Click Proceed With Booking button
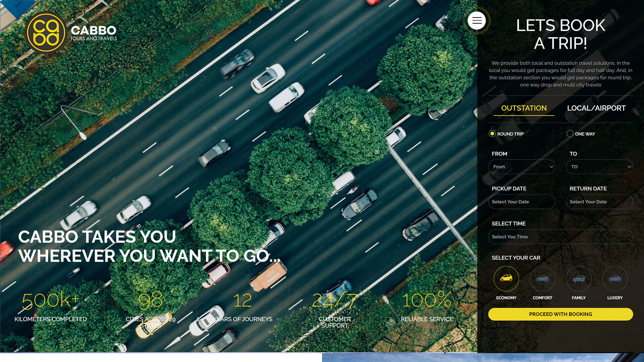644x362 pixels. [x=560, y=314]
